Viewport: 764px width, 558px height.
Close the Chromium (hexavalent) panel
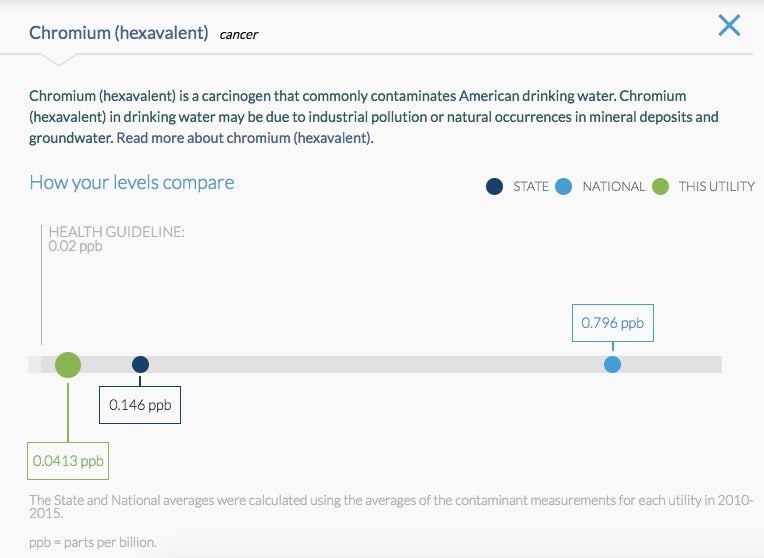pos(729,25)
